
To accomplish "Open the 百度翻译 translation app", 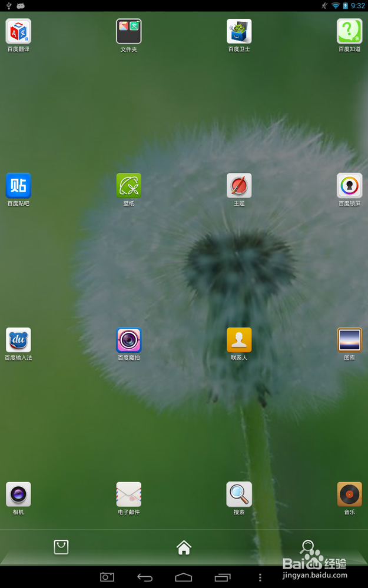I will [x=18, y=32].
